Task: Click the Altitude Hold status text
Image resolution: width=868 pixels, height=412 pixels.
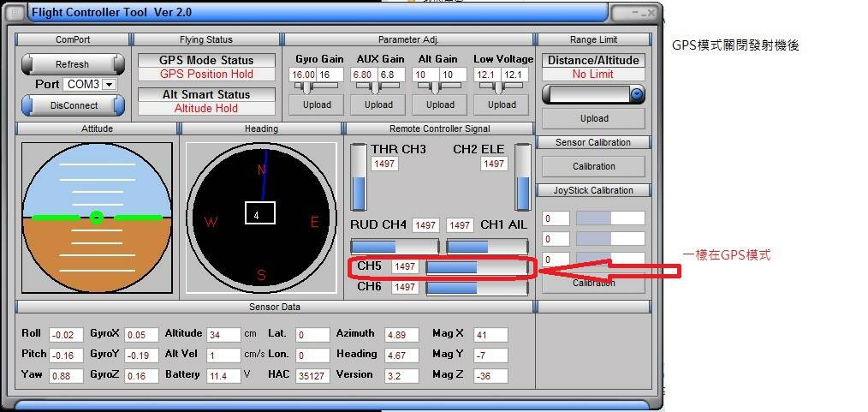Action: (206, 109)
